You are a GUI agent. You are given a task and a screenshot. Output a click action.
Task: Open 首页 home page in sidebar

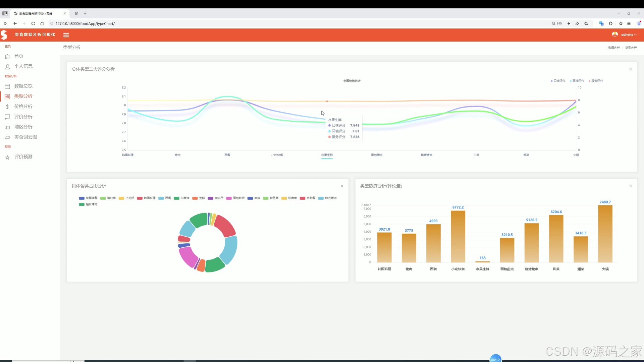[x=19, y=56]
